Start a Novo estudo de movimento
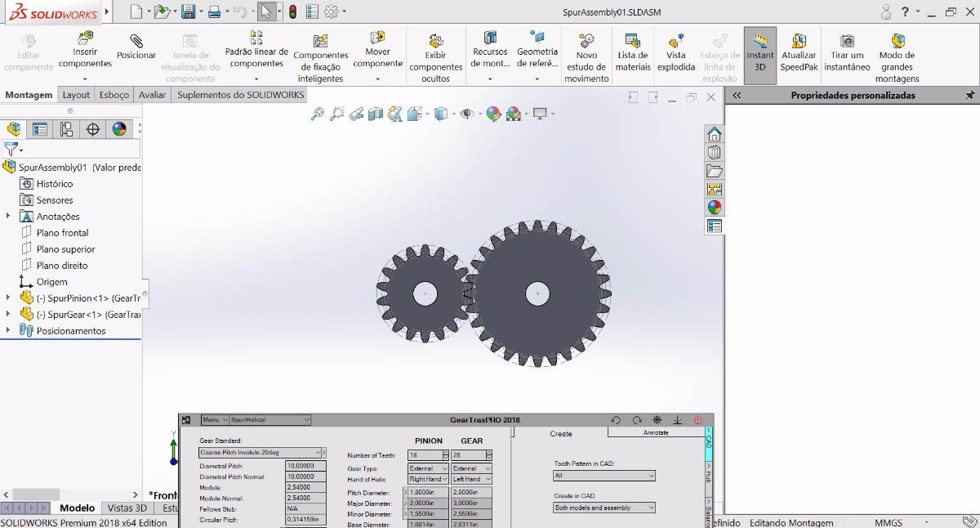 (586, 57)
